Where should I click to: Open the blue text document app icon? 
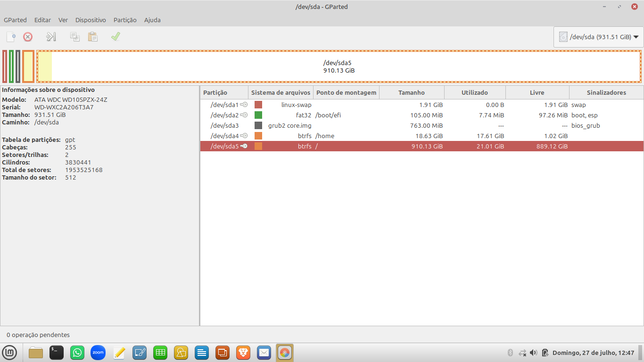tap(202, 352)
